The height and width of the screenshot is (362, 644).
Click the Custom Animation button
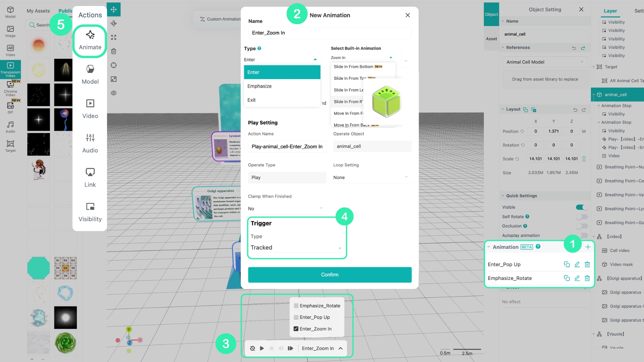click(x=220, y=19)
